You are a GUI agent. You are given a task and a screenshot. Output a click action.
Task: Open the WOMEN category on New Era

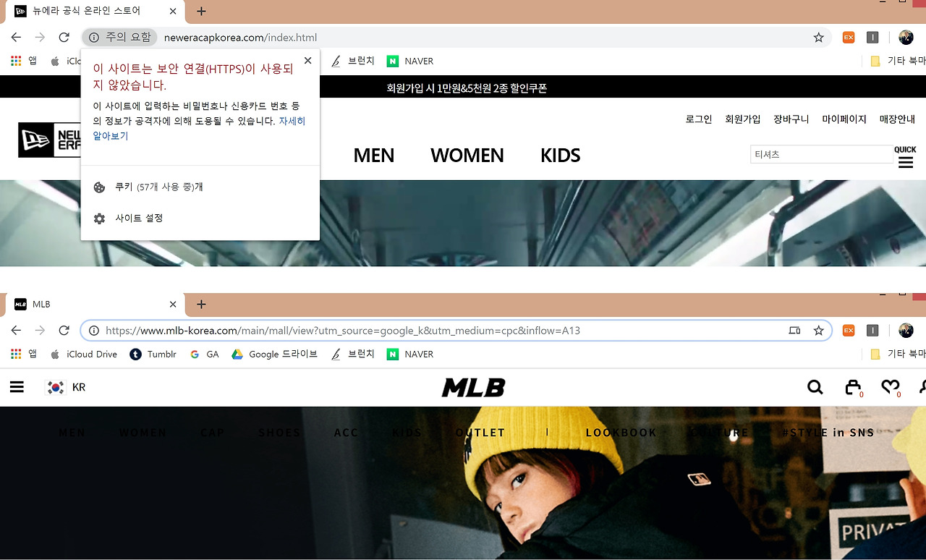point(467,156)
